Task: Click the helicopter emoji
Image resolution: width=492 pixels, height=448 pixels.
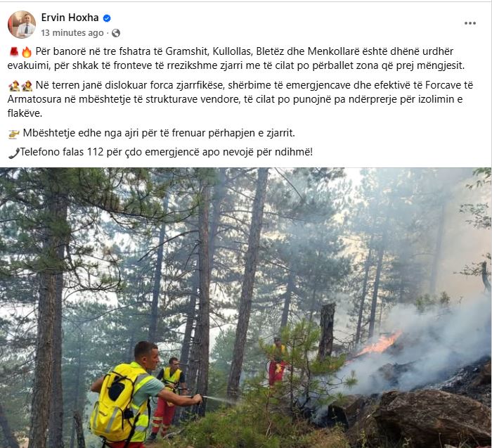Action: pos(14,134)
